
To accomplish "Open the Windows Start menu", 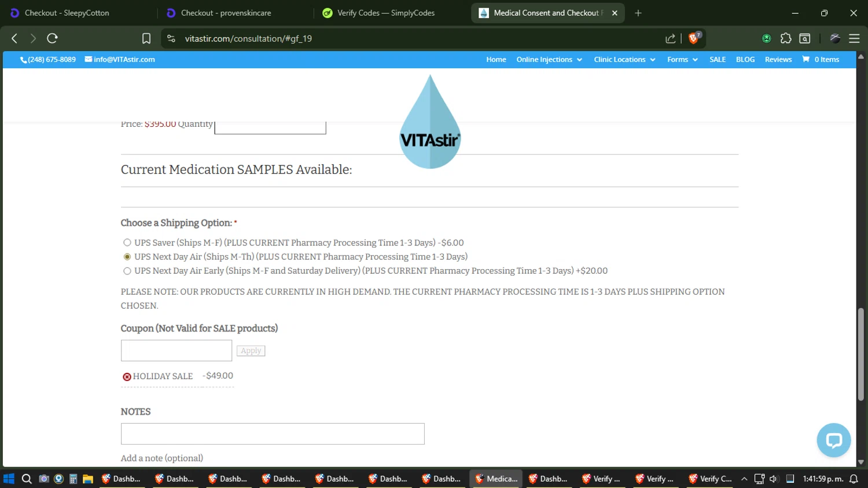I will pos(9,479).
